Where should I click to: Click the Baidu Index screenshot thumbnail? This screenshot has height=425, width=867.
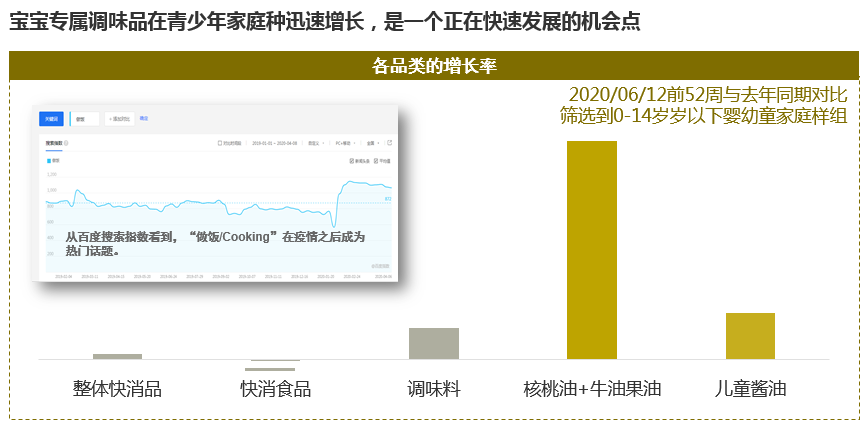(x=217, y=192)
